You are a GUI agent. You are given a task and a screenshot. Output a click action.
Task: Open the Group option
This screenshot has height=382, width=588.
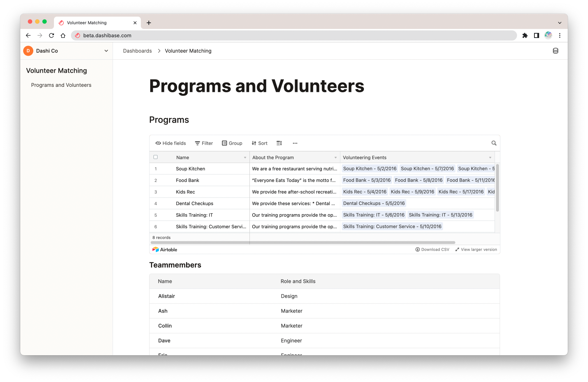pos(232,143)
